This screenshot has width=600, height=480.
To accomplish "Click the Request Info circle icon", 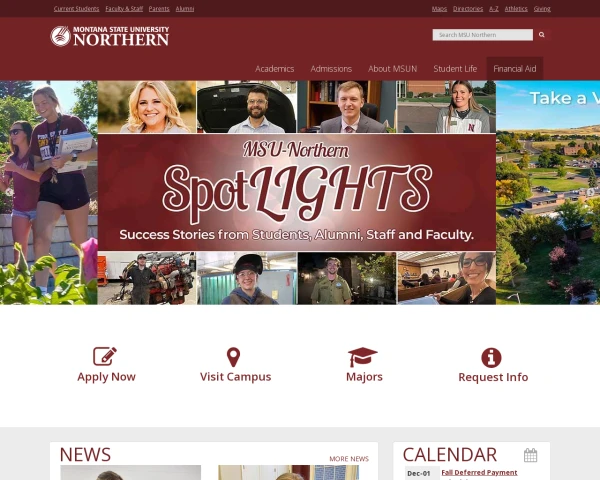I will point(491,358).
